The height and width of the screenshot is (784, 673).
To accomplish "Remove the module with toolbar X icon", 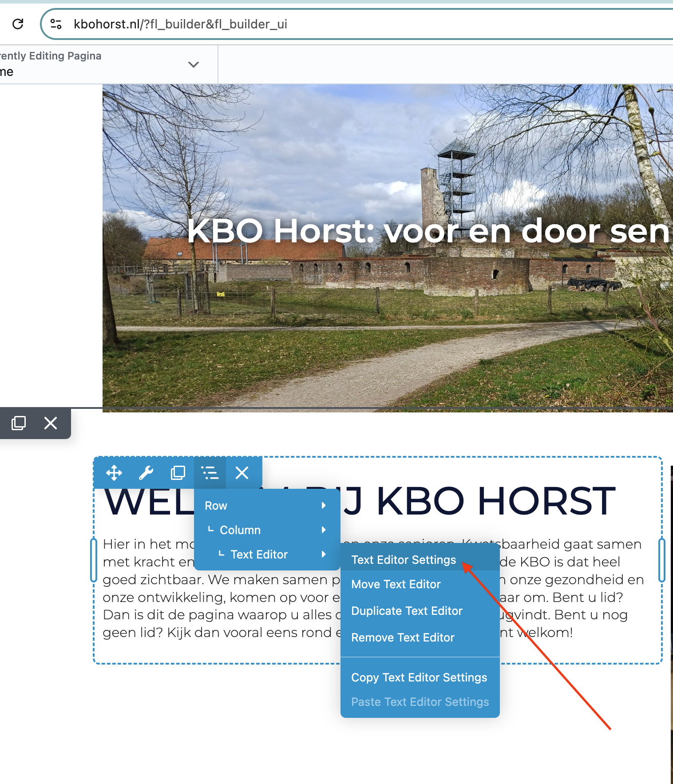I will pos(242,473).
